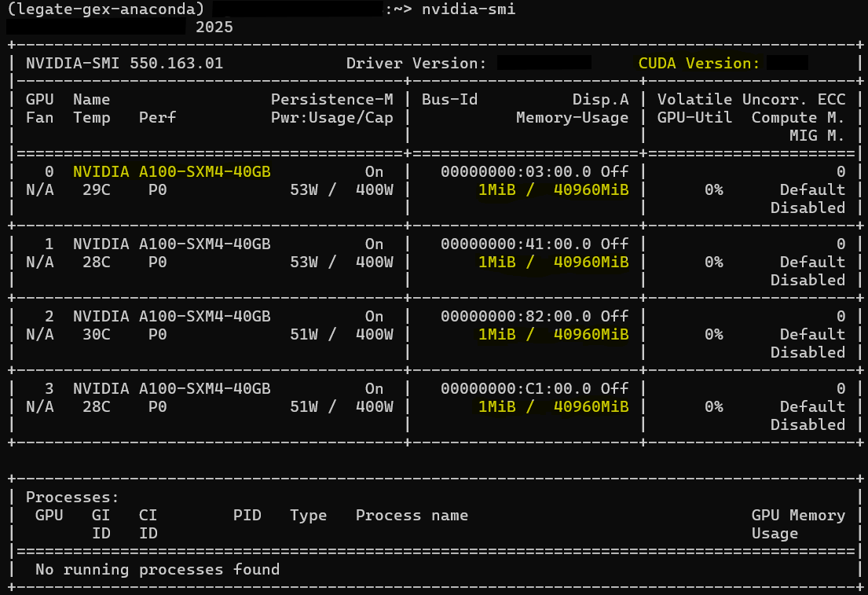Click the highlighted GPU 0 NVIDIA A100-SXM4-40GB name

[171, 171]
